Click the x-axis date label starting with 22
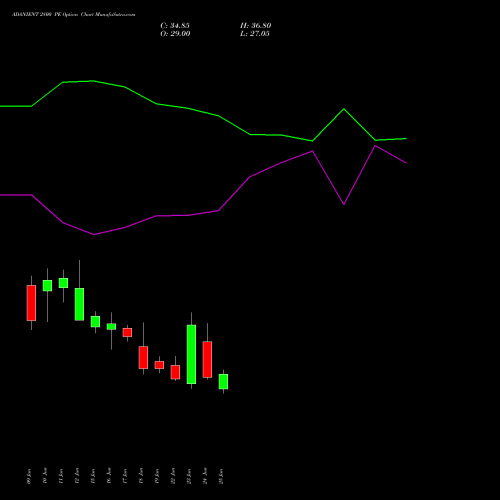Image resolution: width=500 pixels, height=500 pixels. click(173, 476)
